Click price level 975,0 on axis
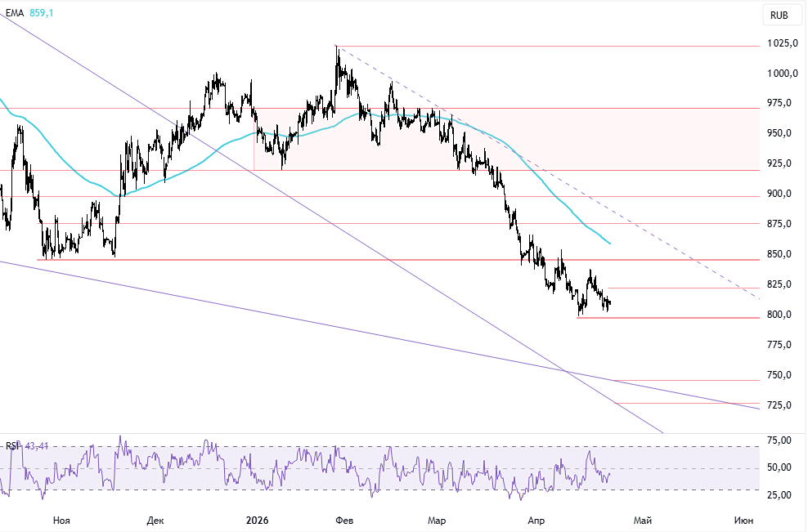The image size is (808, 532). 779,104
